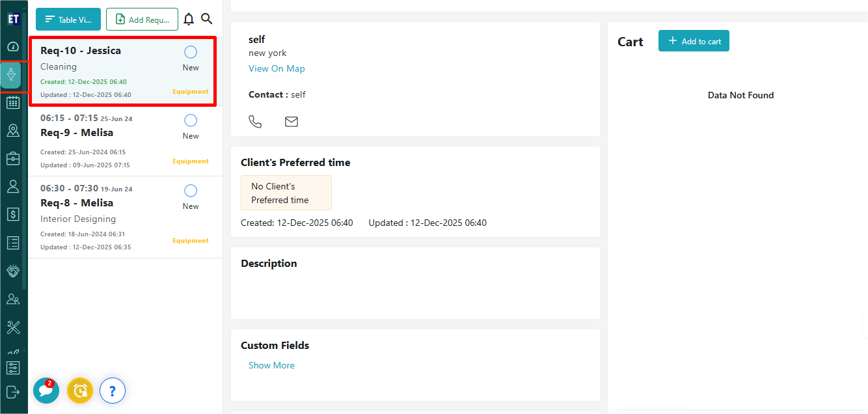Open the dashboard gauge icon in sidebar
Image resolution: width=868 pixels, height=414 pixels.
click(x=12, y=47)
